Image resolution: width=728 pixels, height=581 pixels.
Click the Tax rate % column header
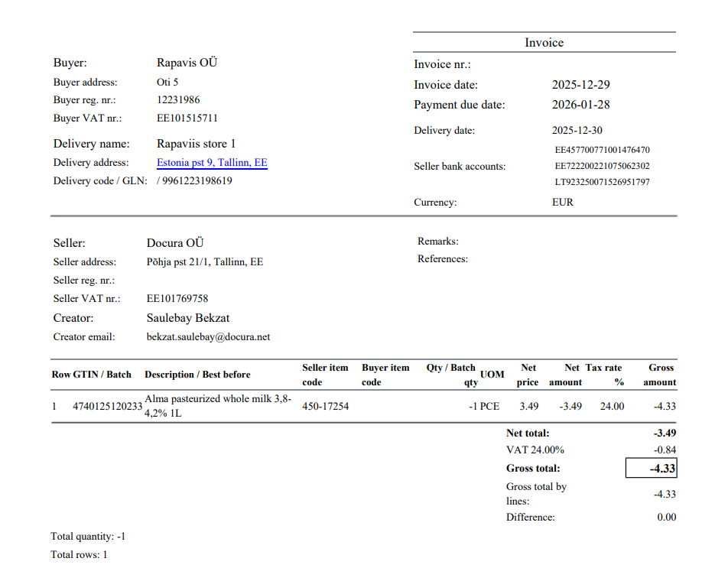(604, 375)
